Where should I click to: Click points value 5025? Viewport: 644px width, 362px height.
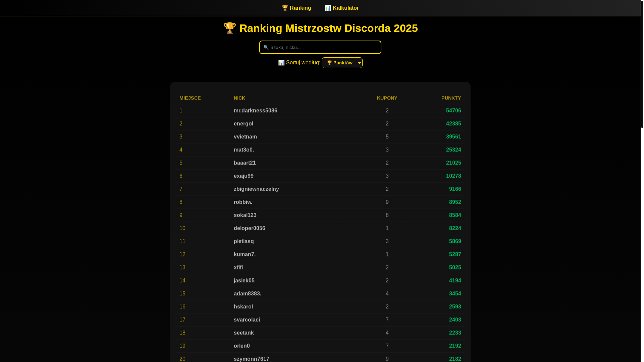(x=455, y=267)
